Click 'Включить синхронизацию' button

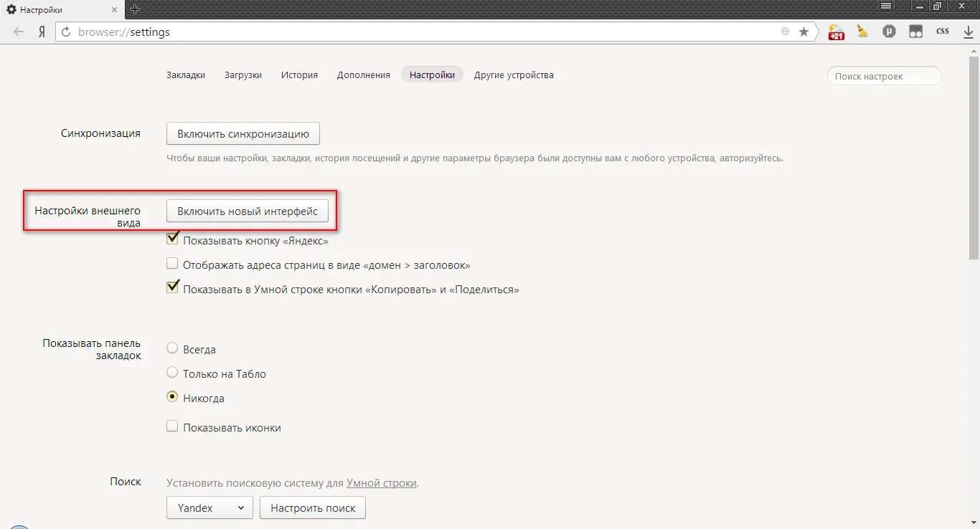coord(243,133)
